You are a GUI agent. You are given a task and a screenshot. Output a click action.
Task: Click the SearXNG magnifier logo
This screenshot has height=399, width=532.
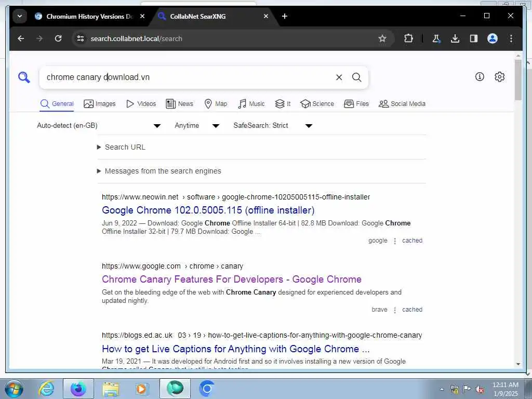coord(24,77)
